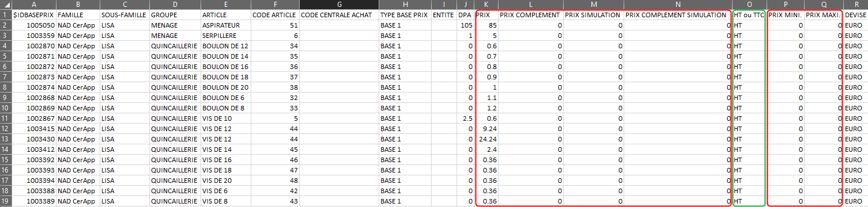Click the PRIX MAXI. header cell

(824, 14)
